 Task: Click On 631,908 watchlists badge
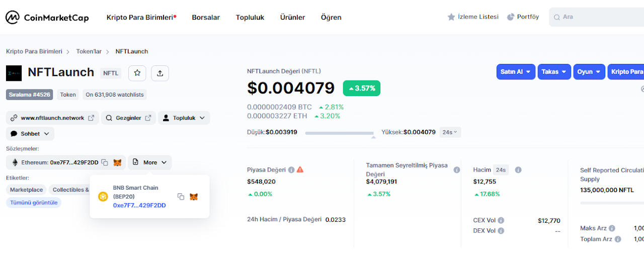(x=115, y=95)
